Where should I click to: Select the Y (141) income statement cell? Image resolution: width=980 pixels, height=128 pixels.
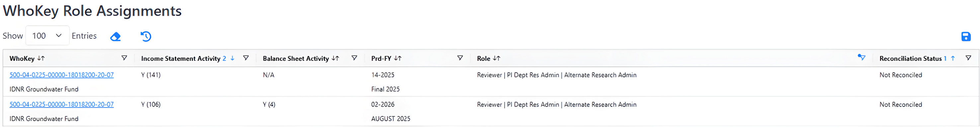[x=151, y=75]
